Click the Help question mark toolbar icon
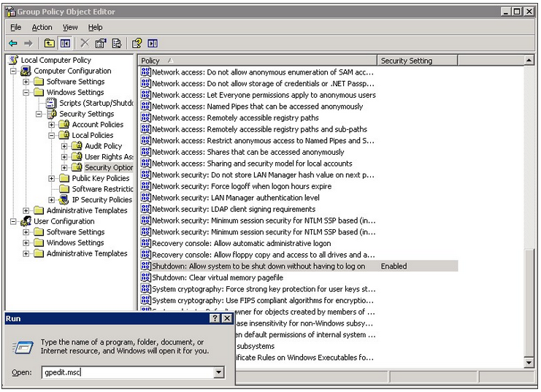 click(x=137, y=43)
